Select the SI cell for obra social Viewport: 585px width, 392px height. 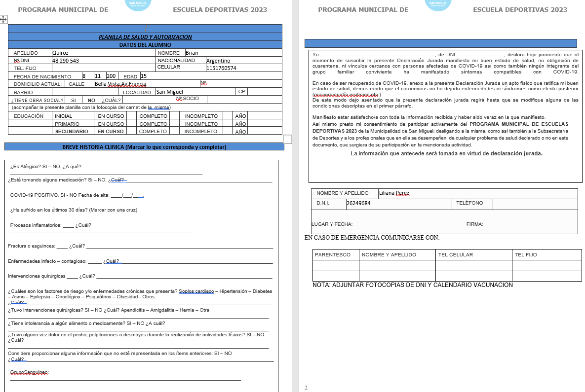(x=73, y=100)
